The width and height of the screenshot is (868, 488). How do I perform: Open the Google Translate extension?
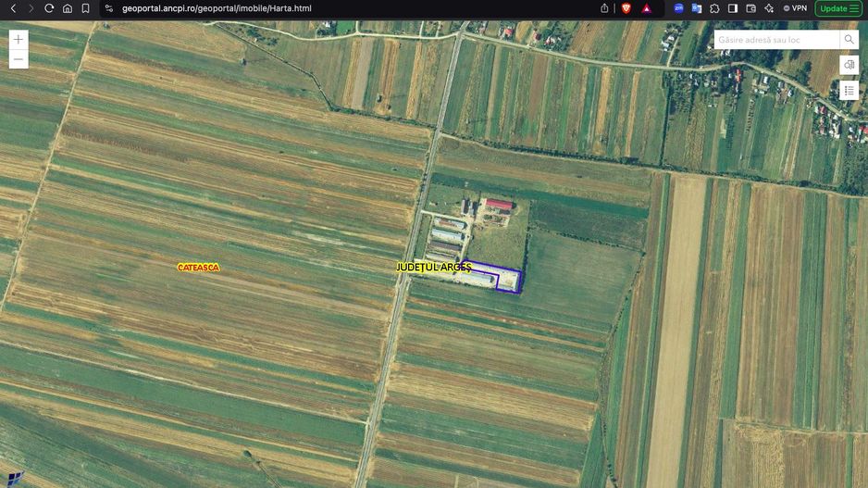697,8
